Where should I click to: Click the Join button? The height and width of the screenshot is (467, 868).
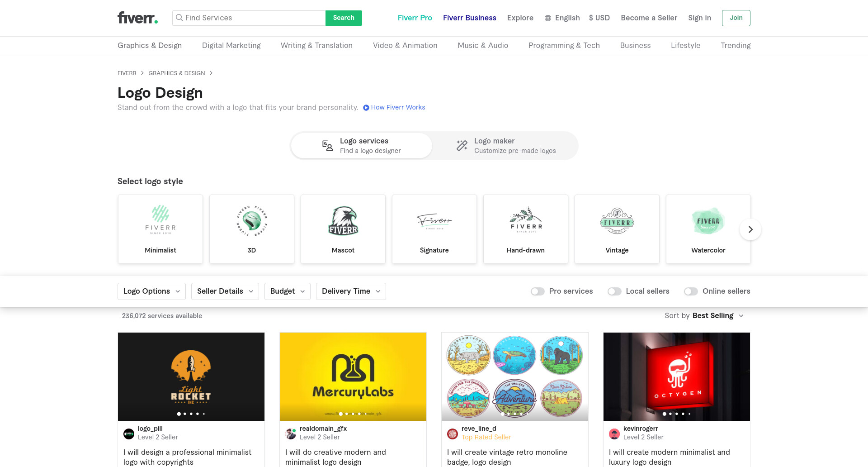pyautogui.click(x=736, y=18)
